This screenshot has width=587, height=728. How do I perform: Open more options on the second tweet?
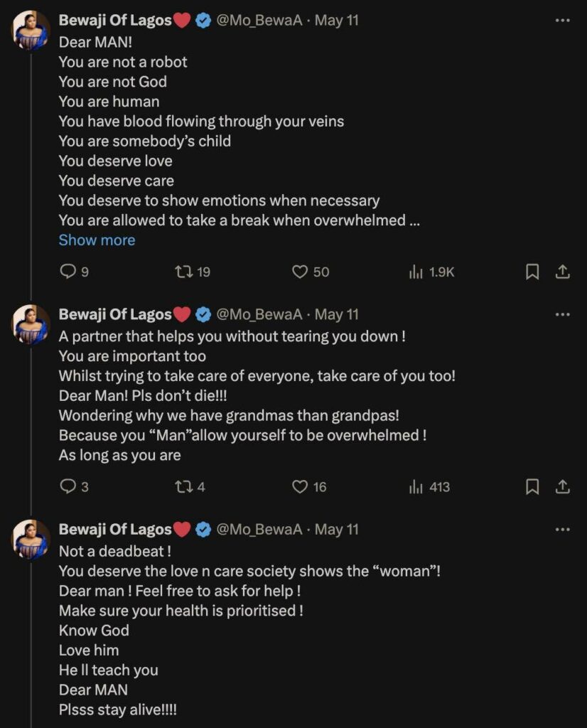pyautogui.click(x=562, y=314)
